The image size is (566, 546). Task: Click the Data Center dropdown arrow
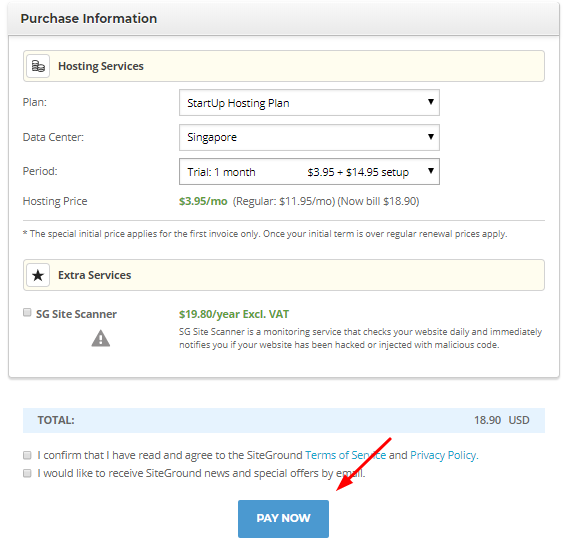pyautogui.click(x=431, y=136)
